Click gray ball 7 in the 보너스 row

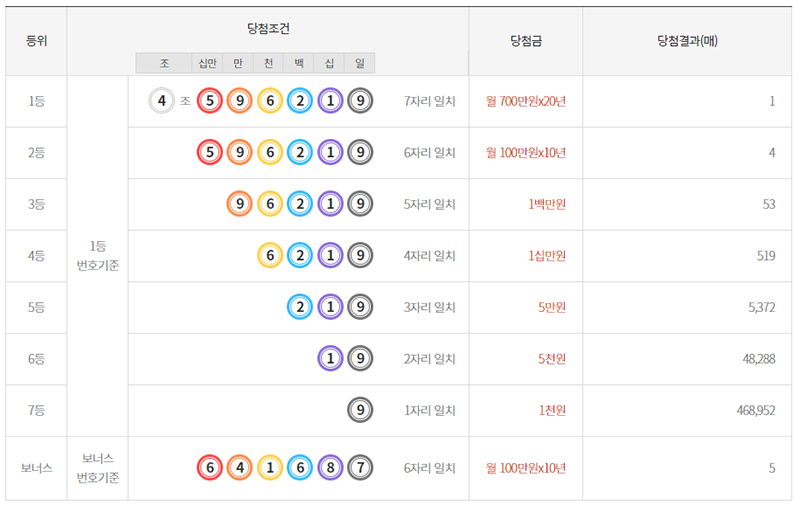(x=360, y=467)
